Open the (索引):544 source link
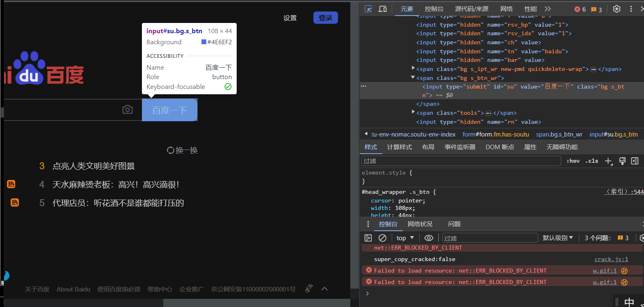The height and width of the screenshot is (307, 644). coord(624,192)
